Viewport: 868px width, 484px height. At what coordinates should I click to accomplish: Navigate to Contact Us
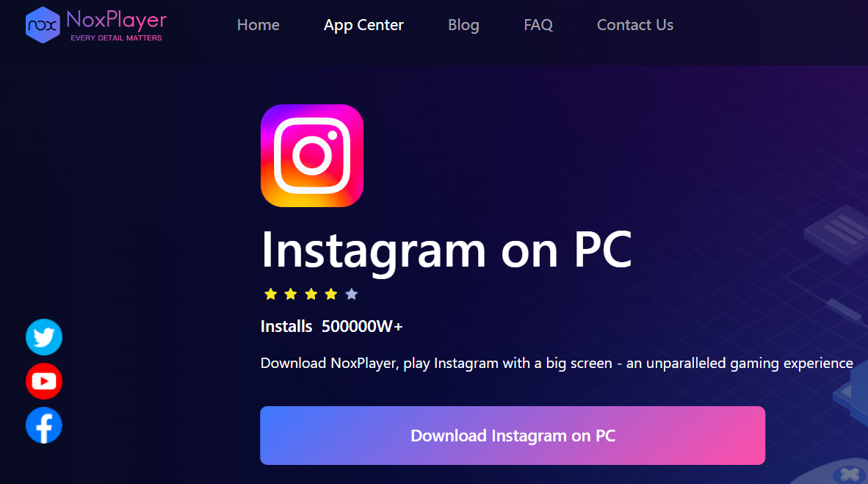pyautogui.click(x=635, y=25)
